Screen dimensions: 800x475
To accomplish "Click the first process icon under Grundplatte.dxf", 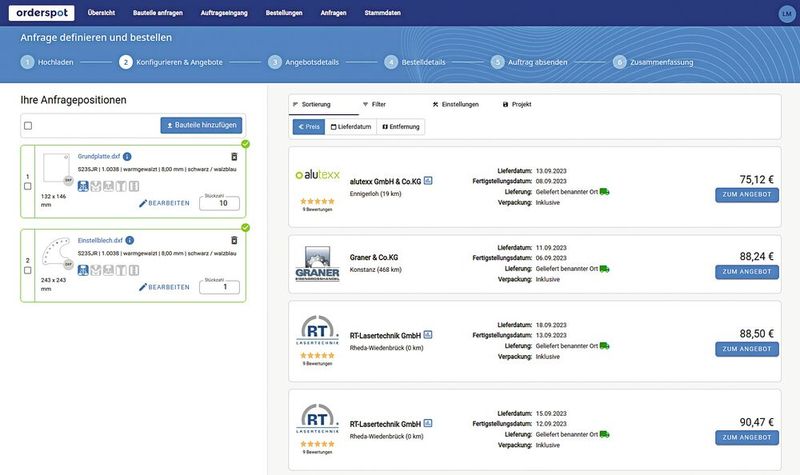I will coord(83,186).
